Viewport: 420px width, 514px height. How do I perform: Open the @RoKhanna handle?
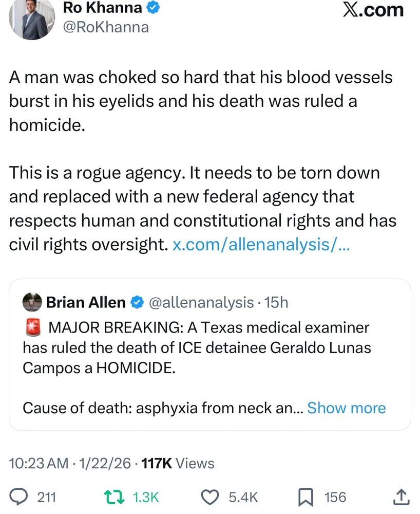pyautogui.click(x=105, y=27)
